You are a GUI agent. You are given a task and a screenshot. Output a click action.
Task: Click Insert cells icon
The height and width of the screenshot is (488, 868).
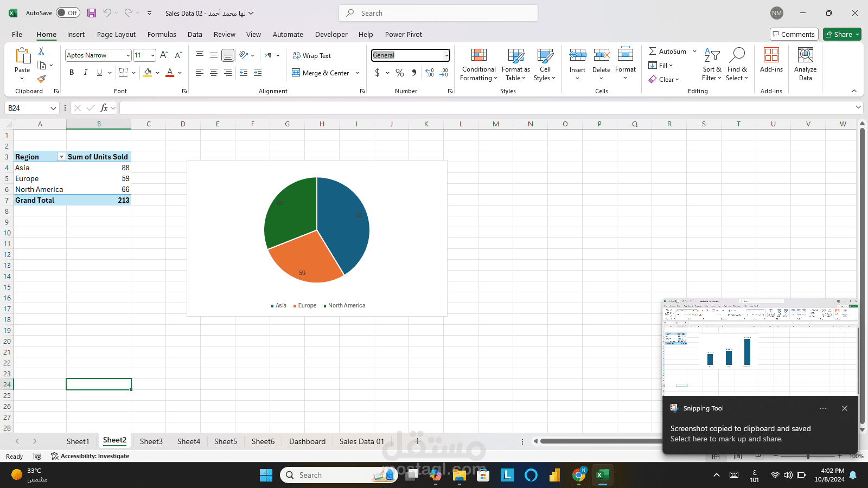tap(577, 55)
